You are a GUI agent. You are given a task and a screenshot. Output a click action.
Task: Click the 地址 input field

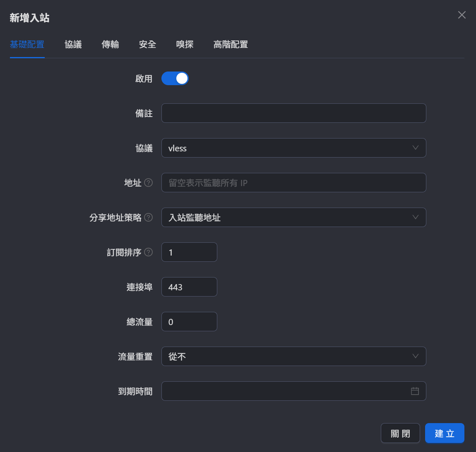(x=294, y=183)
